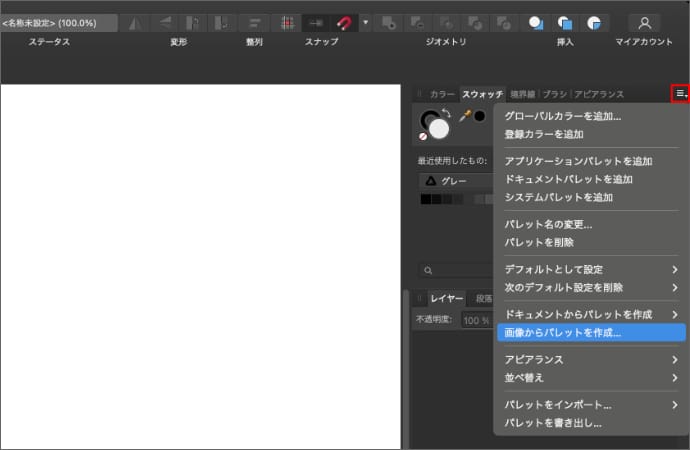Click the rightmost insert mode icon
This screenshot has height=450, width=690.
(x=595, y=22)
